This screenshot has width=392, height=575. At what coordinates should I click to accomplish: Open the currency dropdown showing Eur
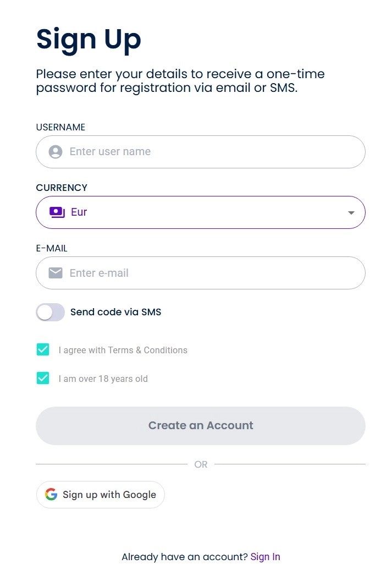coord(201,212)
